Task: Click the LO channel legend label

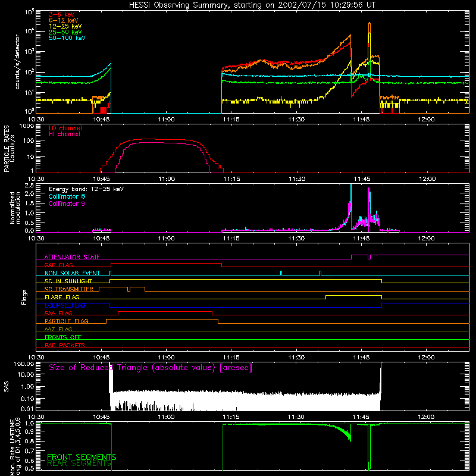Action: coord(65,128)
